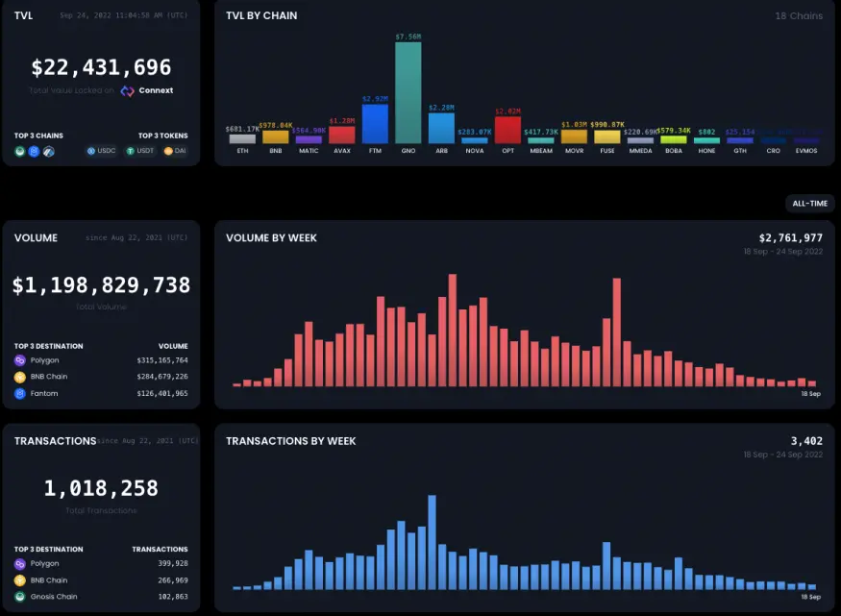Click the Connext logo in the TVL card
The image size is (841, 616).
click(x=127, y=90)
